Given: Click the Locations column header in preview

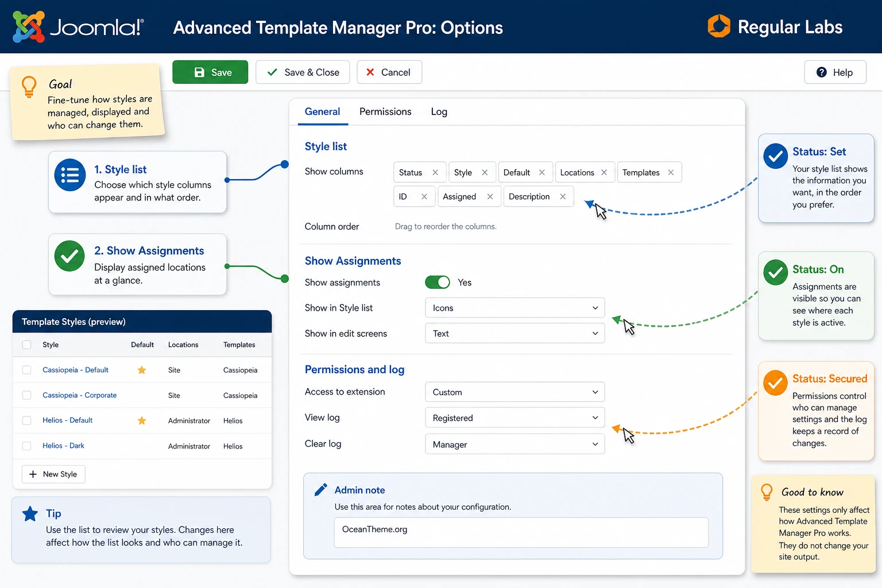Looking at the screenshot, I should 183,345.
